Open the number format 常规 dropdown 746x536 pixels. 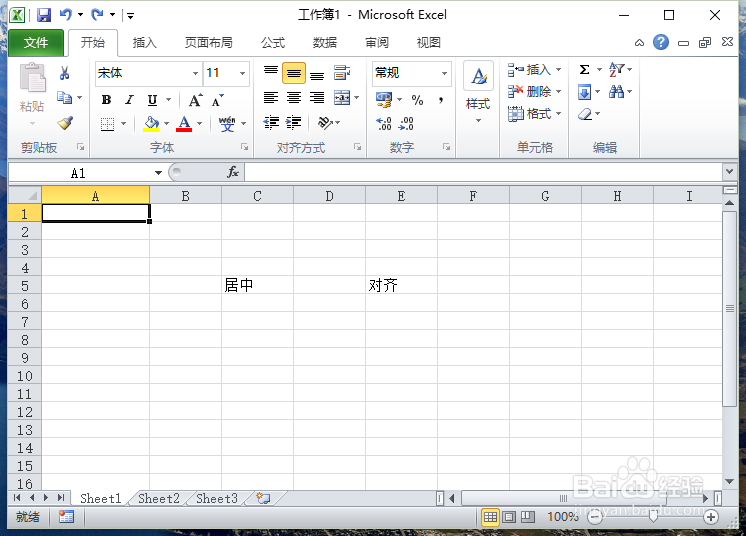(x=444, y=73)
